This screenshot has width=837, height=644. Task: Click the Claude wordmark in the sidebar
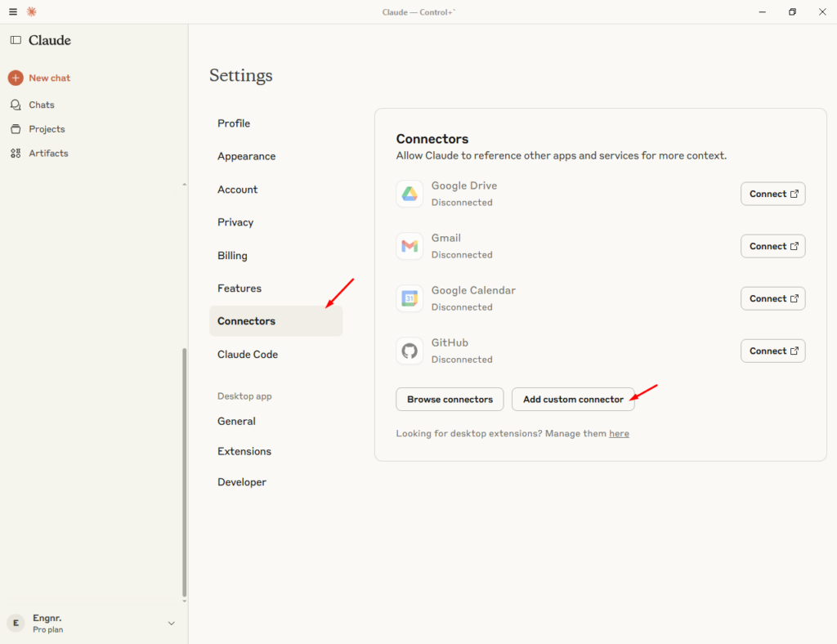pos(50,40)
